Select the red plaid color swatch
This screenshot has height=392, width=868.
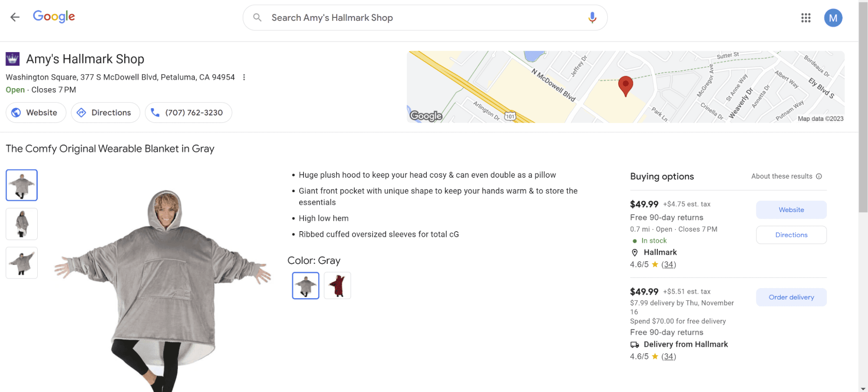click(337, 286)
